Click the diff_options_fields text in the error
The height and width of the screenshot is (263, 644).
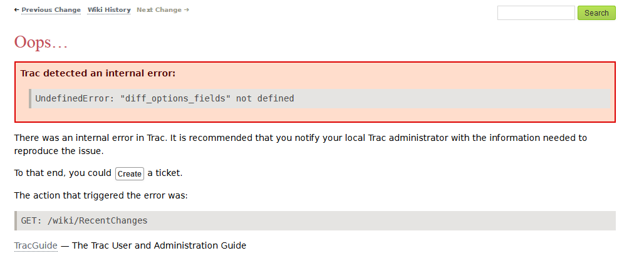173,98
